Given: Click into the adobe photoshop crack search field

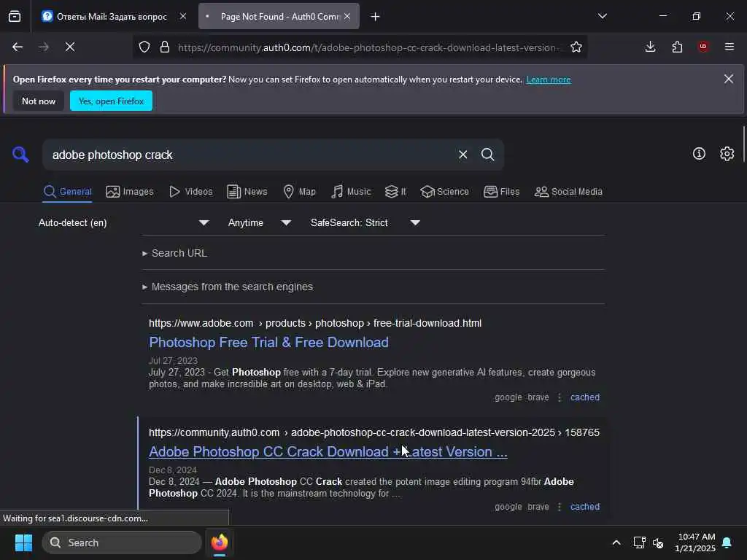Looking at the screenshot, I should (x=248, y=155).
